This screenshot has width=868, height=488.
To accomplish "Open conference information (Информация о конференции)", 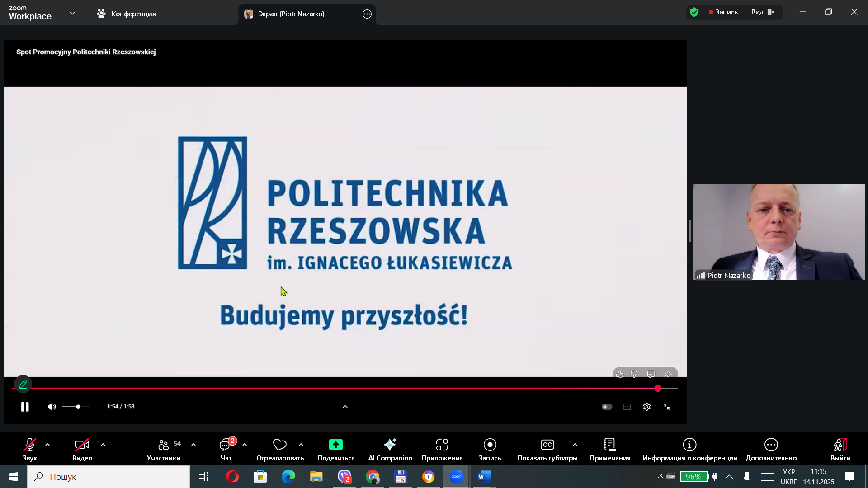I will (689, 449).
